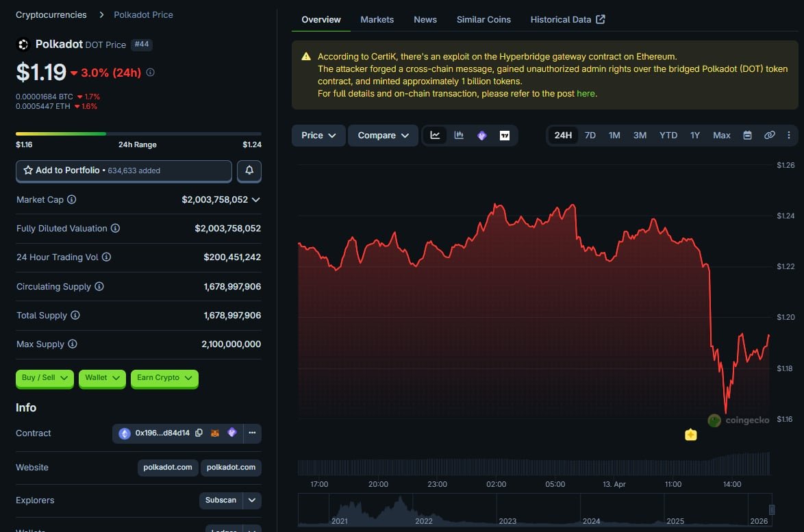Image resolution: width=804 pixels, height=532 pixels.
Task: Open the Circulating Supply info icon
Action: 99,286
